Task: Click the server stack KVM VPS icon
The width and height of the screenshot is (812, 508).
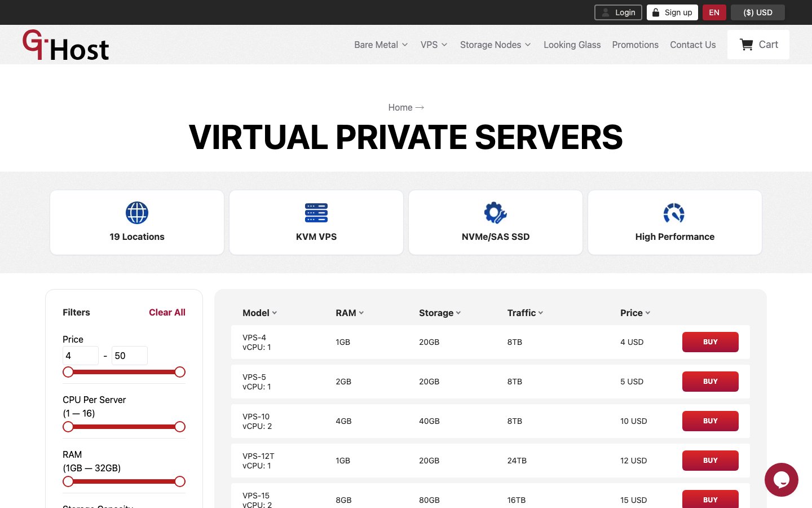Action: pyautogui.click(x=316, y=213)
